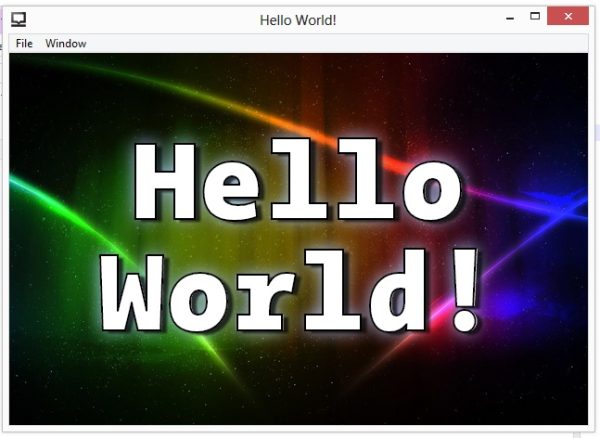This screenshot has height=438, width=600.
Task: Click the word "World!" in the image
Action: (x=298, y=290)
